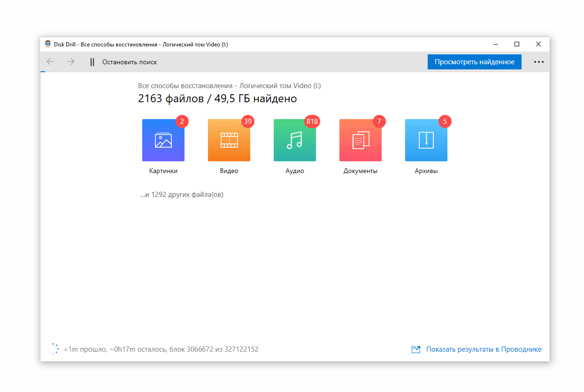This screenshot has width=584, height=392.
Task: Click the 818 badge on Аудио
Action: 312,121
